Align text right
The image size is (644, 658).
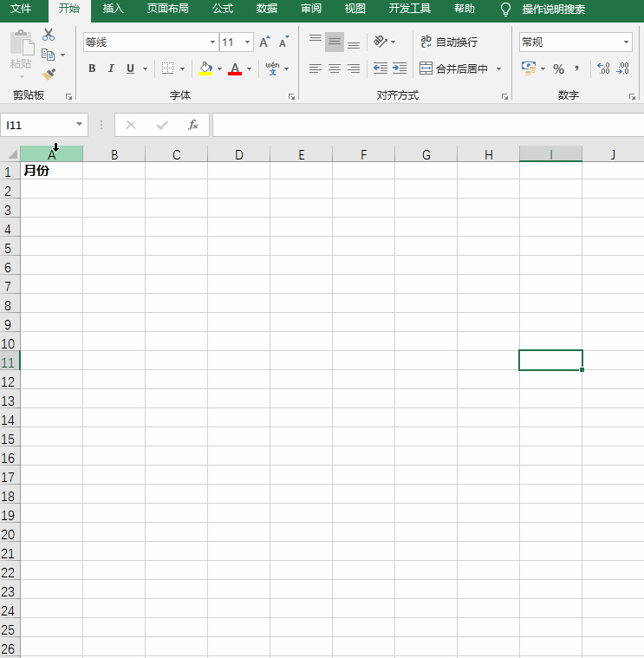click(x=354, y=68)
